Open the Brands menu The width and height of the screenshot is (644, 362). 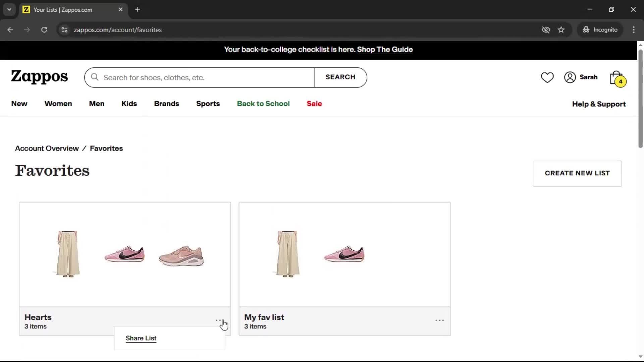pos(166,104)
